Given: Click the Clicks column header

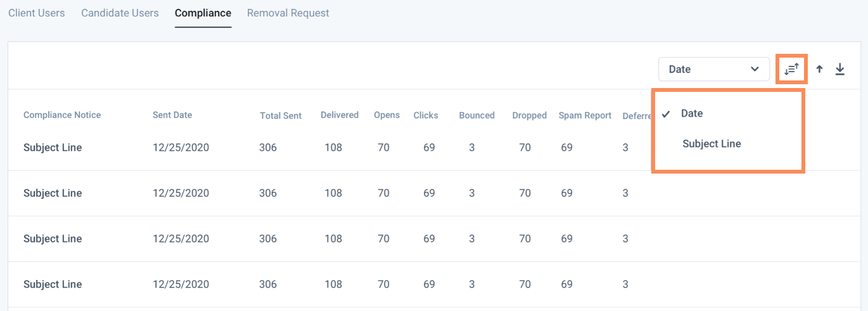Looking at the screenshot, I should point(426,115).
